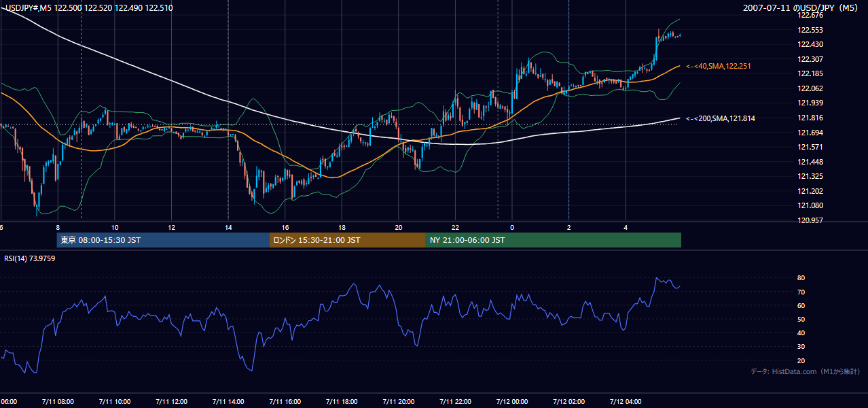Select the 7/11 22:00 date axis label
Screen dimensions: 868x408
(x=455, y=401)
